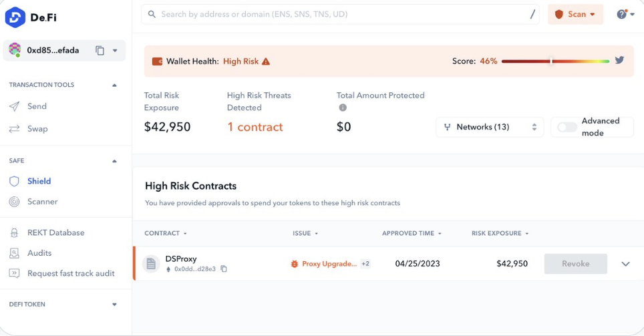
Task: Copy the wallet address in sidebar
Action: click(x=100, y=51)
